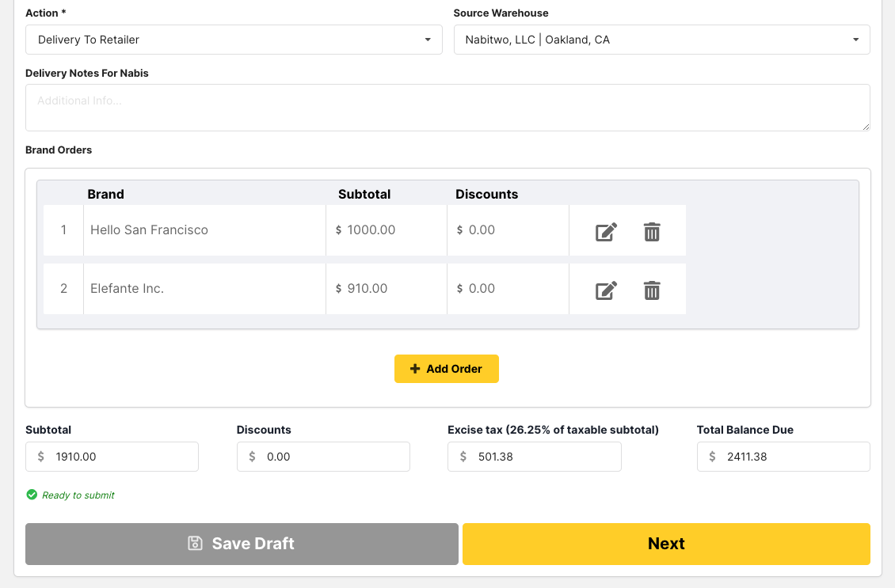The height and width of the screenshot is (588, 895).
Task: Open the Action dropdown
Action: [x=234, y=40]
